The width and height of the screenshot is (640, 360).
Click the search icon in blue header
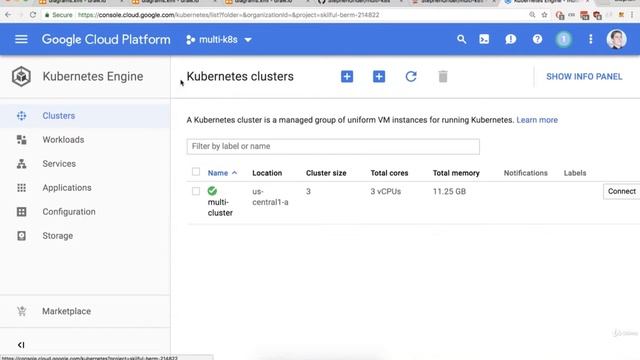pyautogui.click(x=461, y=39)
